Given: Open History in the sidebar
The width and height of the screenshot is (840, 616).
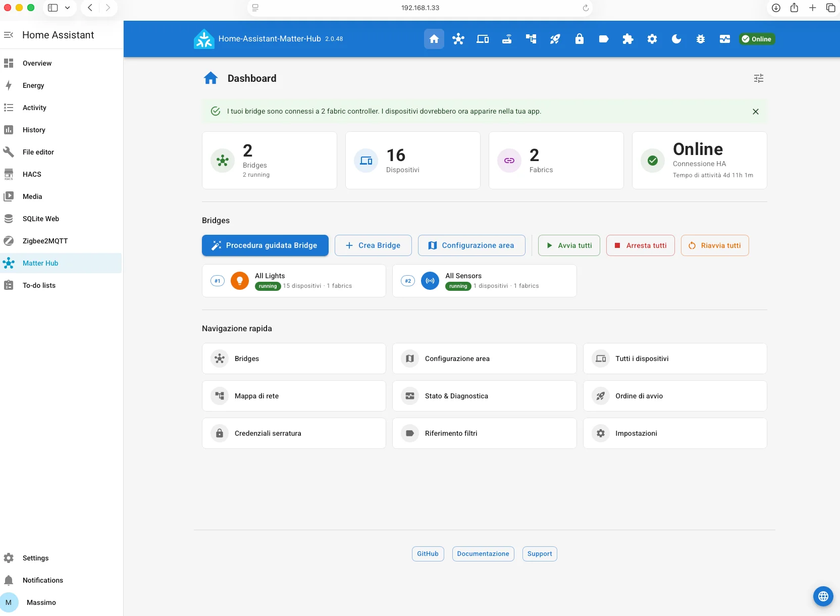Looking at the screenshot, I should point(61,130).
